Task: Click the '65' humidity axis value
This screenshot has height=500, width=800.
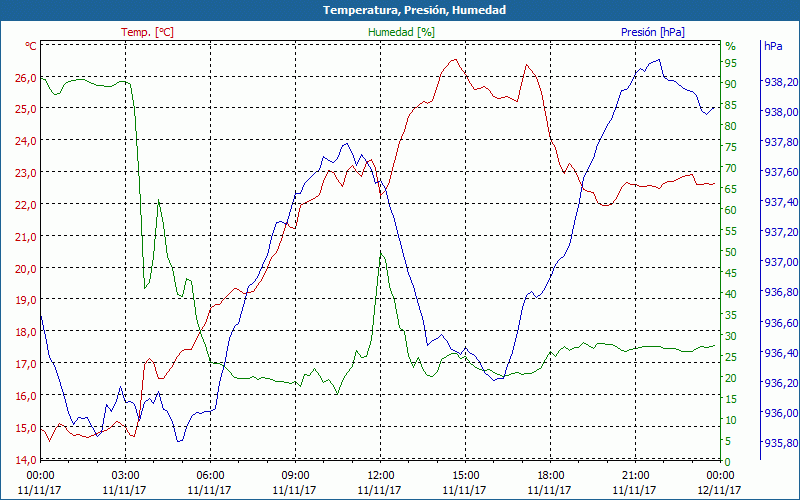Action: [x=731, y=189]
